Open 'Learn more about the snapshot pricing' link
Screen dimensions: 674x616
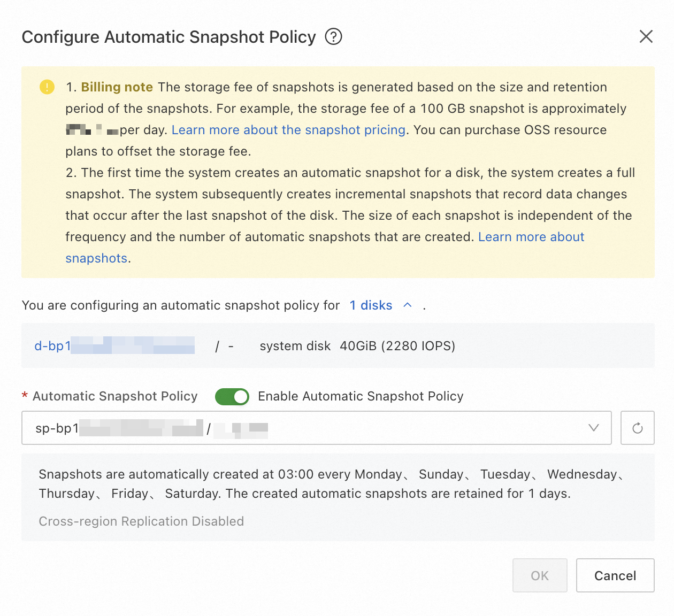(x=288, y=130)
